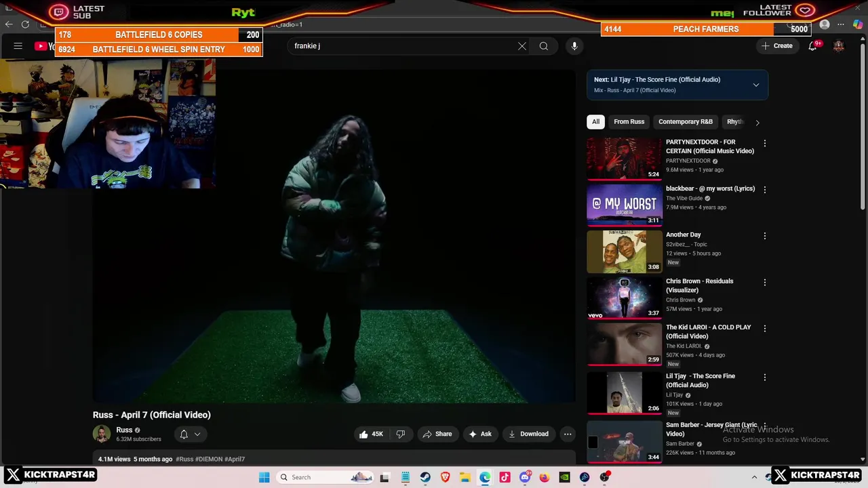This screenshot has height=488, width=868.
Task: Open notification options chevron beside bell
Action: tap(197, 434)
